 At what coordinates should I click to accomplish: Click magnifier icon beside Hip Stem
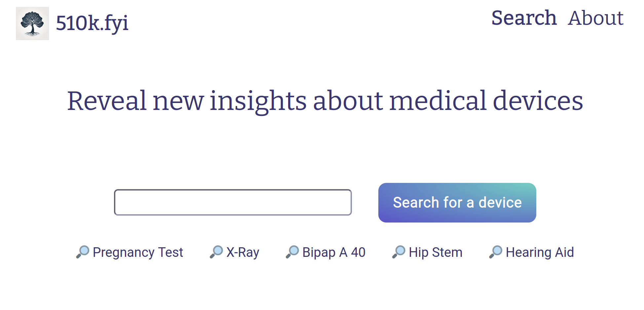(399, 252)
